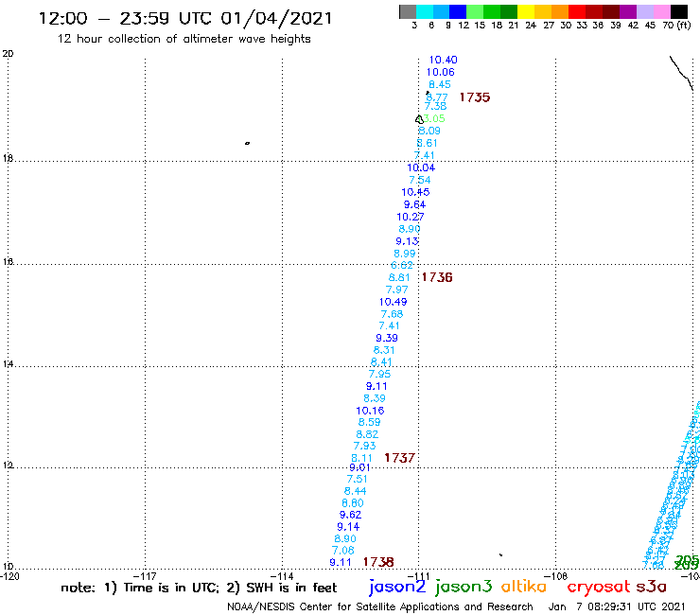Click the 7.97 wave height value
Viewport: 700px width, 615px height.
pyautogui.click(x=396, y=290)
